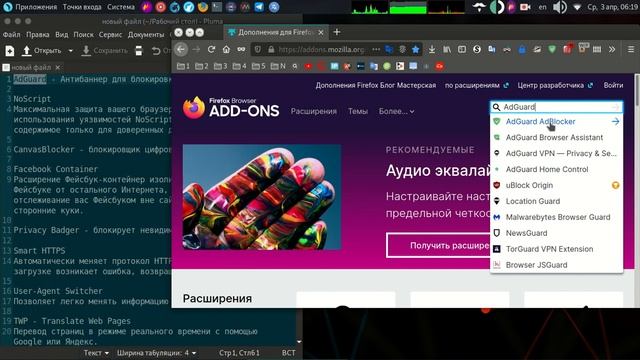Click the Telegram launcher in top panel
640x360 pixels.
(259, 7)
